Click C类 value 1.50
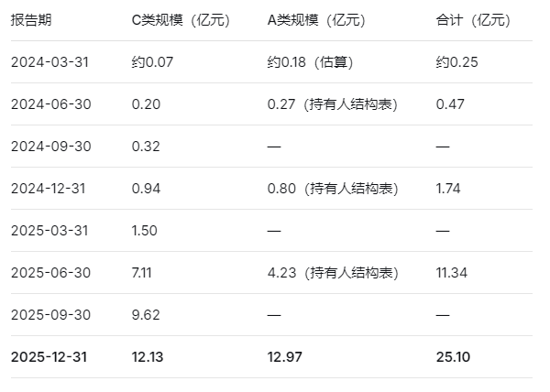Image resolution: width=550 pixels, height=392 pixels. pos(145,231)
